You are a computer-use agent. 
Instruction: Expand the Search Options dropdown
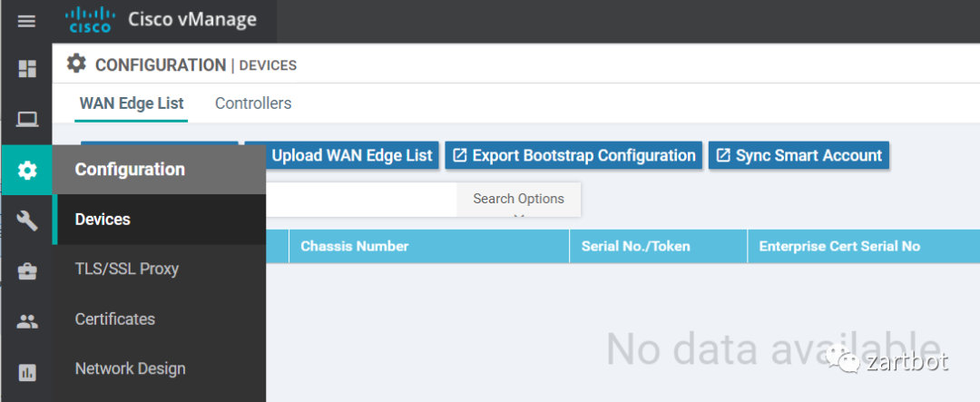(519, 200)
